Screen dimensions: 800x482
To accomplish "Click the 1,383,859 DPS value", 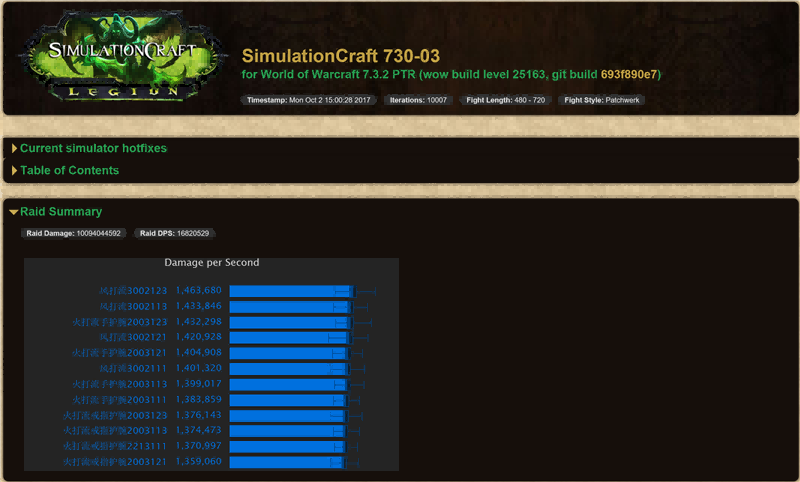I will 199,399.
